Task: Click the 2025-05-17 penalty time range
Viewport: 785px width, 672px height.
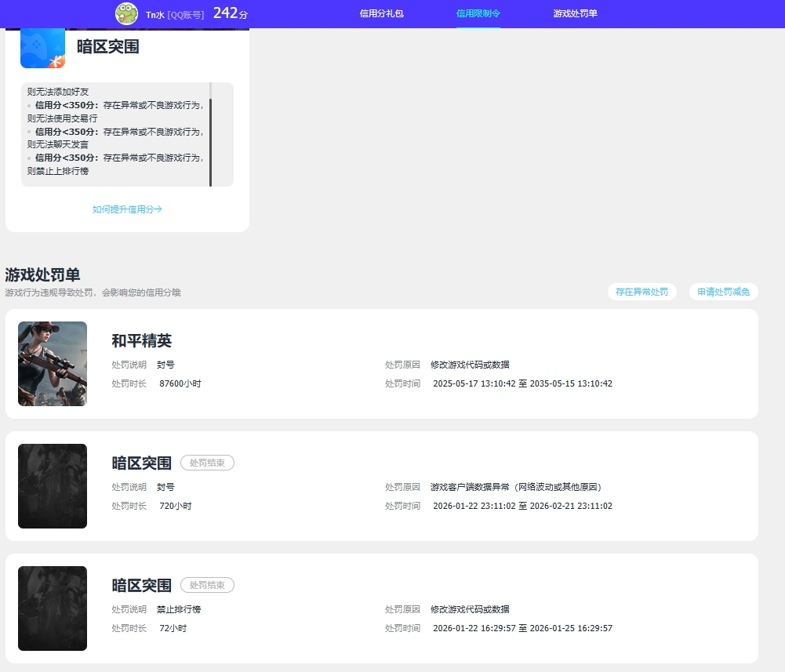Action: (522, 383)
